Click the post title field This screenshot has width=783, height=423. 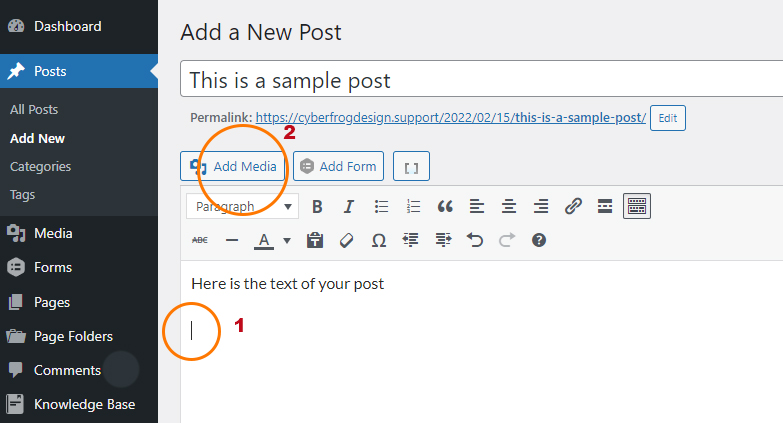[480, 80]
